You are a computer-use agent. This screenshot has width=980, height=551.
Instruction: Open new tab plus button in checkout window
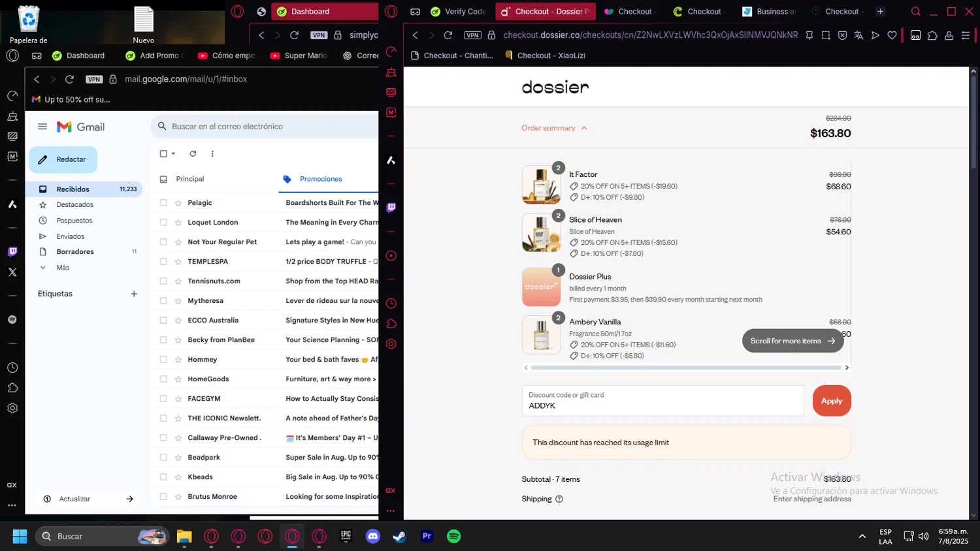tap(880, 11)
